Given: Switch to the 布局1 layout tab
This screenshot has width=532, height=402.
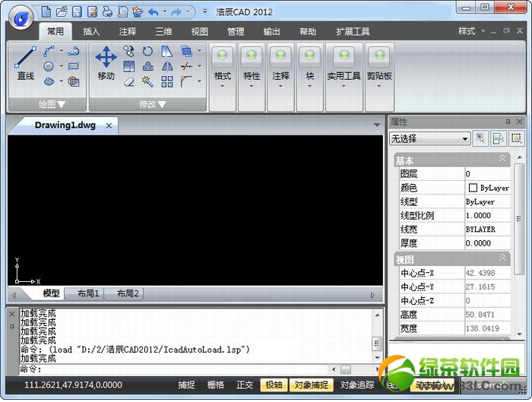Looking at the screenshot, I should click(88, 293).
